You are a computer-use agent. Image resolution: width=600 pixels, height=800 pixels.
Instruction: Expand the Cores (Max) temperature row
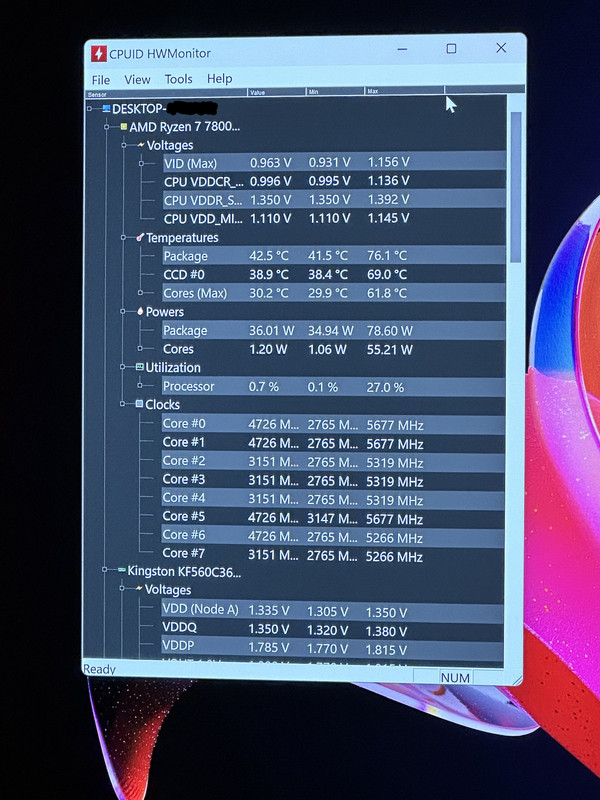tap(140, 293)
